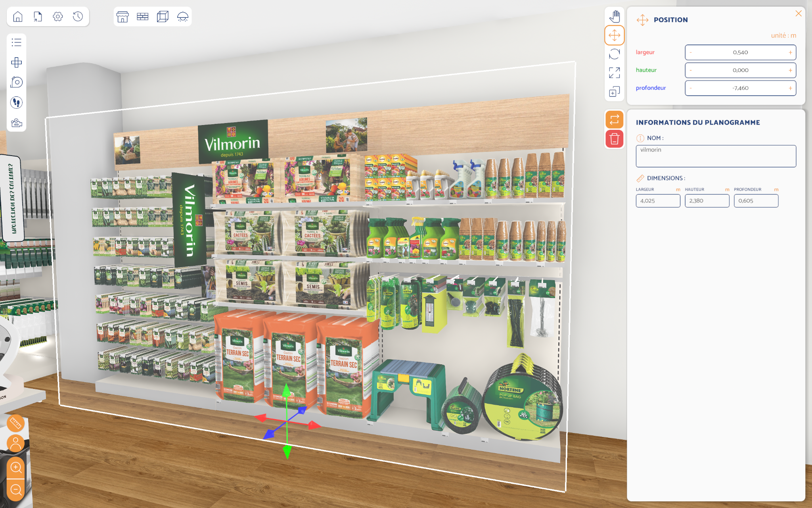Click the orange ruler measure button
This screenshot has height=508, width=812.
tap(16, 423)
